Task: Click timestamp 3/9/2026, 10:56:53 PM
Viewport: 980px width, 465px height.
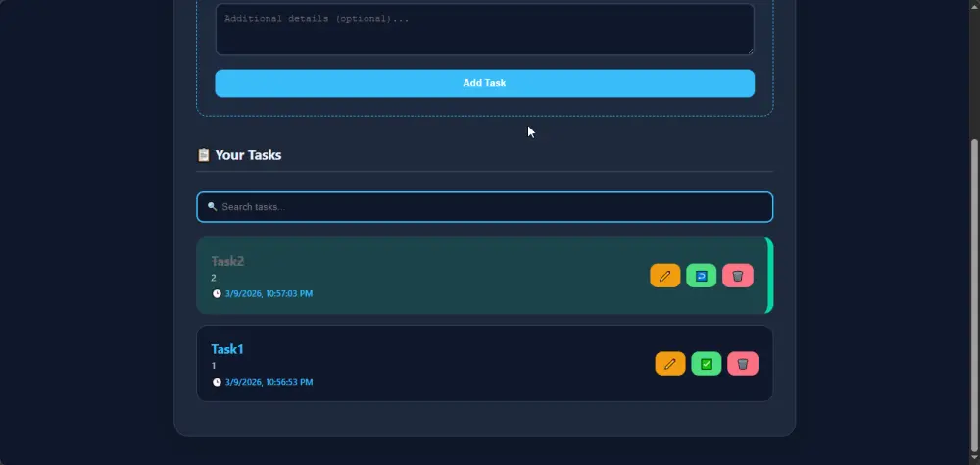Action: coord(269,382)
